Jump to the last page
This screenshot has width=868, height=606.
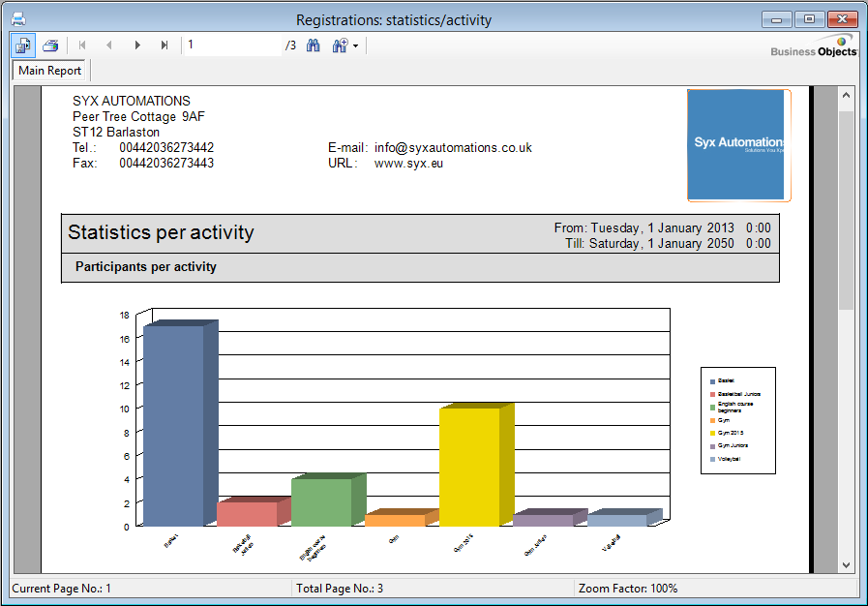(x=165, y=45)
